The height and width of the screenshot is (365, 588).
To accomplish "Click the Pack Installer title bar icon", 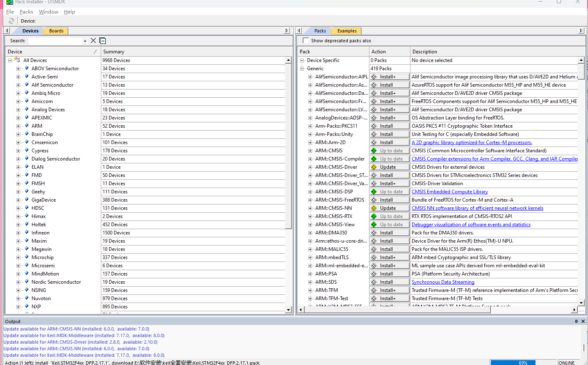I will tap(9, 2).
